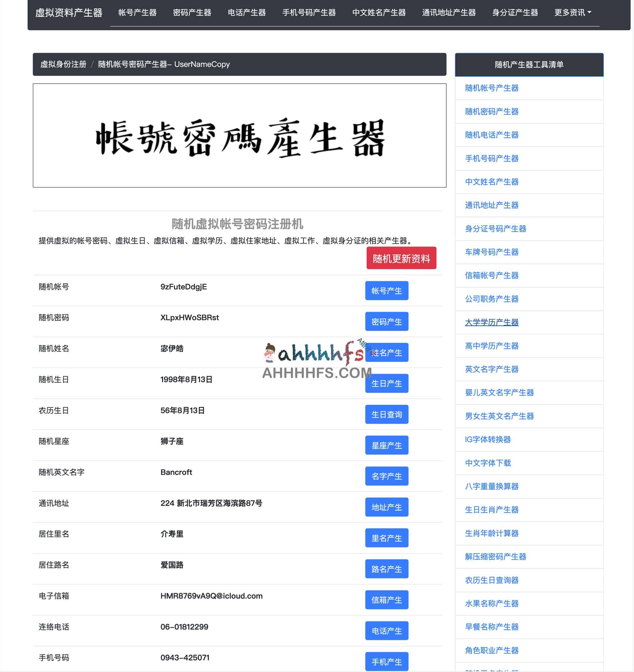Click the 密码产生 button
Viewport: 634px width, 672px height.
coord(386,322)
